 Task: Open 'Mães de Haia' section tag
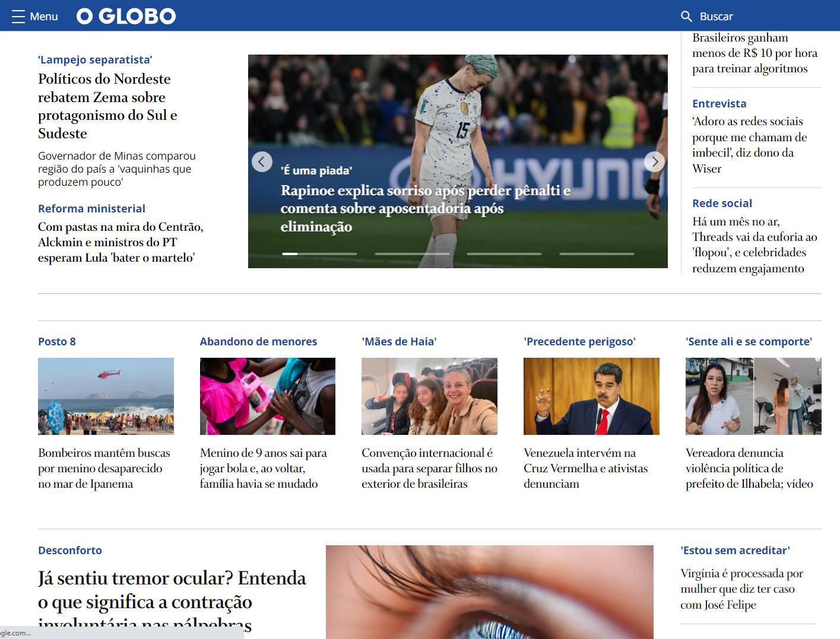pyautogui.click(x=399, y=341)
